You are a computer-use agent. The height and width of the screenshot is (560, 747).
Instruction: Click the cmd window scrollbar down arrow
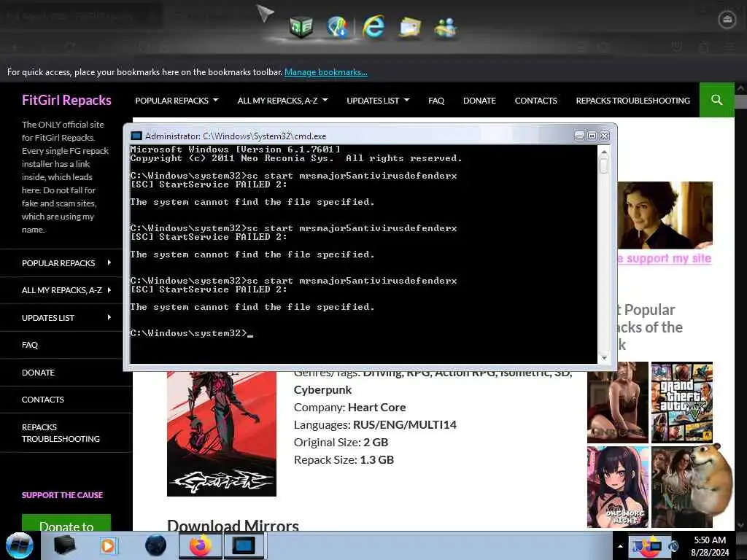pos(604,357)
